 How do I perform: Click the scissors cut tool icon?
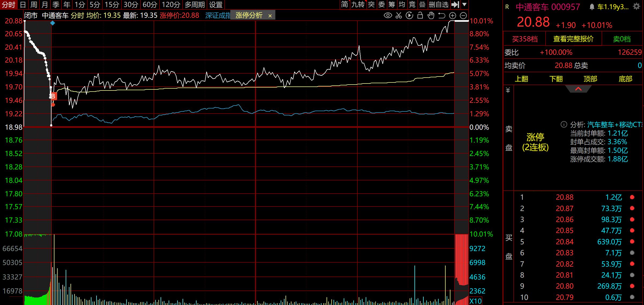(x=399, y=16)
